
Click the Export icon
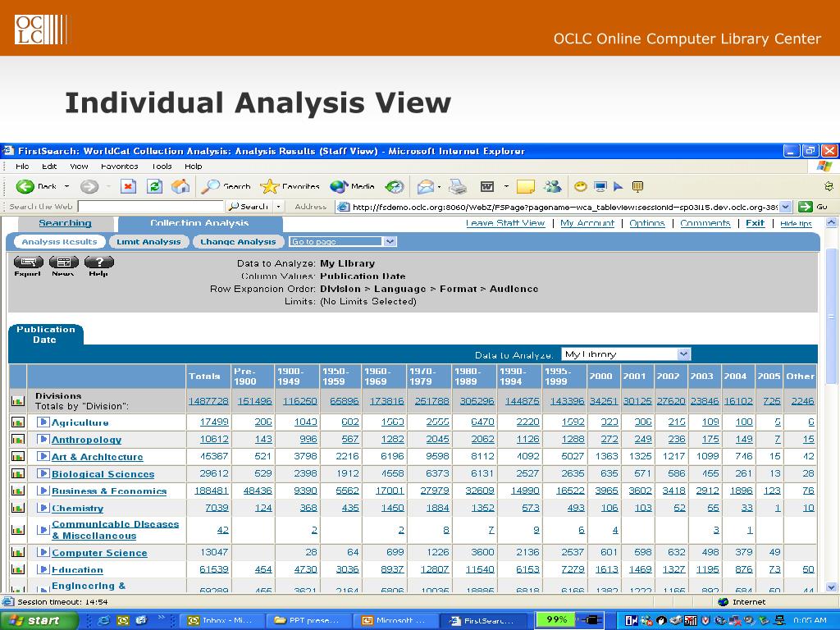(29, 262)
